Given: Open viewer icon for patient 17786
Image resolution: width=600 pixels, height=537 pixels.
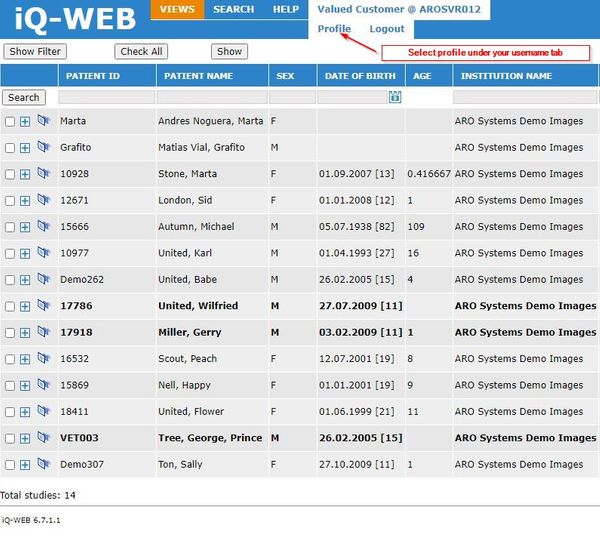Looking at the screenshot, I should point(44,305).
